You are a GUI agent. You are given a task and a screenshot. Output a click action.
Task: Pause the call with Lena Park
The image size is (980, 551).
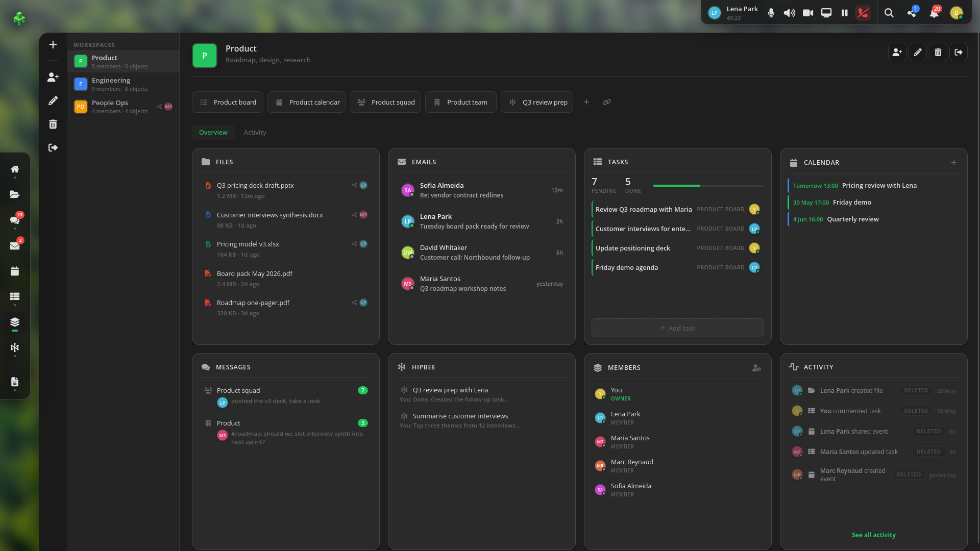coord(845,13)
